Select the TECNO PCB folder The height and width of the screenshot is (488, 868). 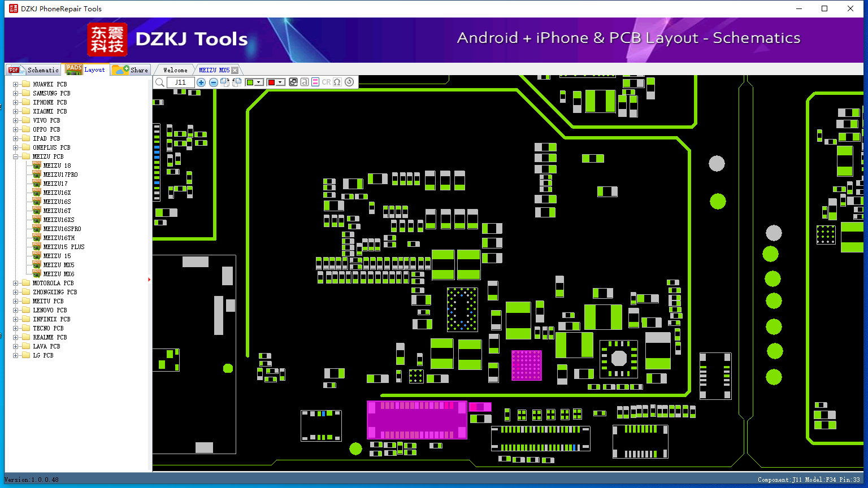tap(48, 328)
